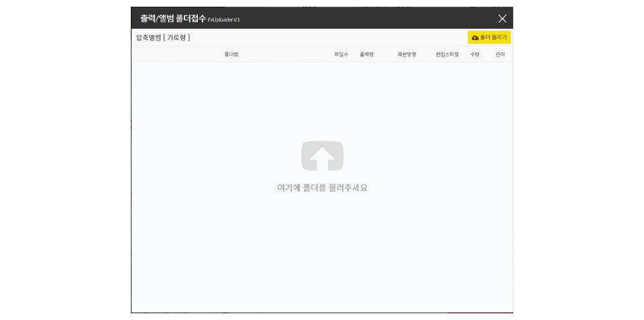
Task: Click the 여기에 폴더를 올려주세요 prompt text
Action: click(322, 188)
